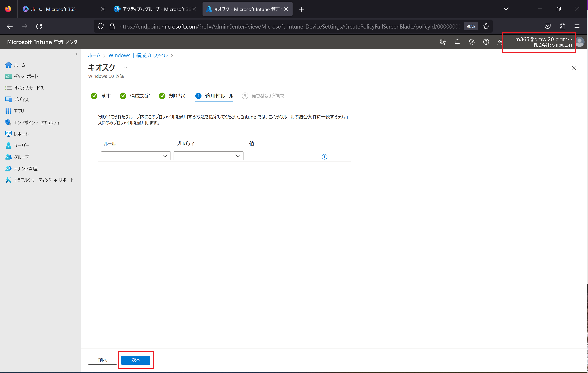The height and width of the screenshot is (373, 588).
Task: Go to the 構成設定 wizard step
Action: (135, 96)
